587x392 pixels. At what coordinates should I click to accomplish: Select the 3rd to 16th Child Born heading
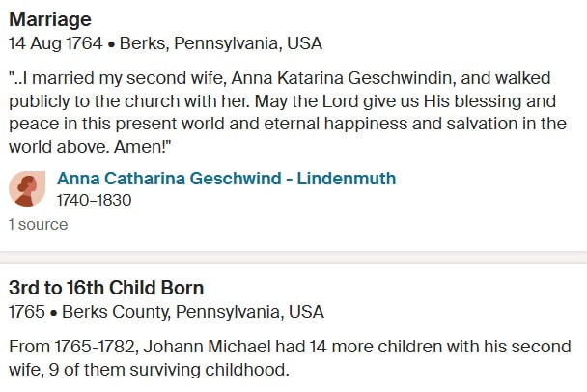pos(106,288)
